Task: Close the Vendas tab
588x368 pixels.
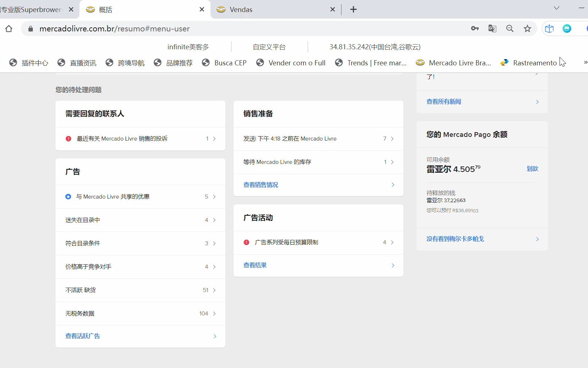Action: point(332,9)
